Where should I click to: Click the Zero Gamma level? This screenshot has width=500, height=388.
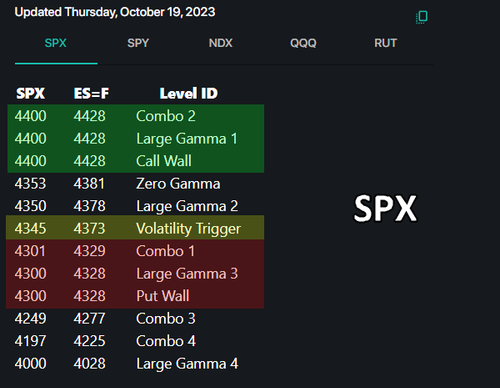click(x=136, y=184)
